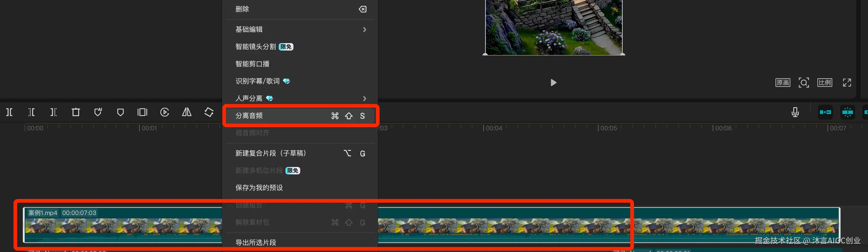
Task: Click the rotate icon
Action: (x=209, y=112)
